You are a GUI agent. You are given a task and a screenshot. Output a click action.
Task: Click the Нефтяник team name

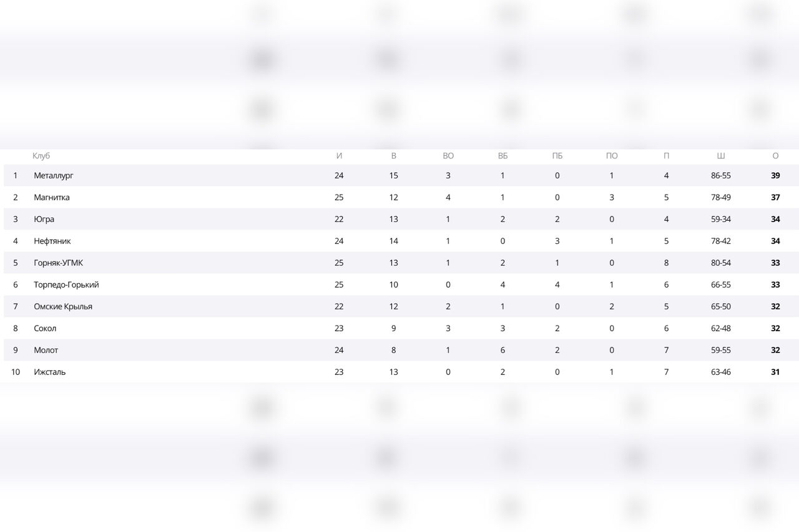point(52,241)
